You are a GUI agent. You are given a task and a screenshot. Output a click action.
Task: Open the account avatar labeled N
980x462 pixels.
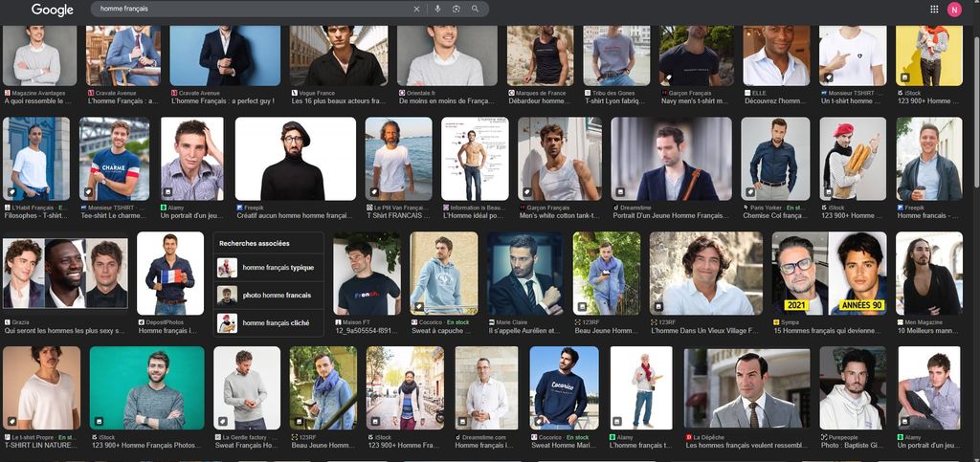pos(954,10)
